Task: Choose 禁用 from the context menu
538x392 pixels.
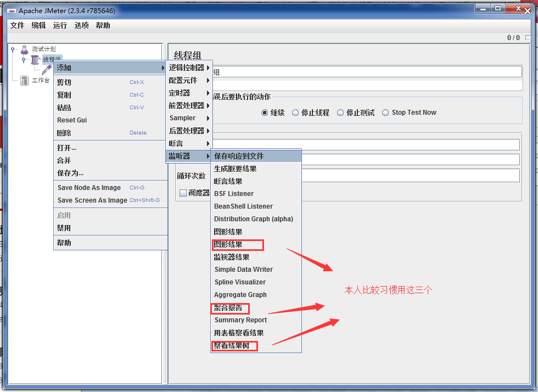Action: coord(110,228)
